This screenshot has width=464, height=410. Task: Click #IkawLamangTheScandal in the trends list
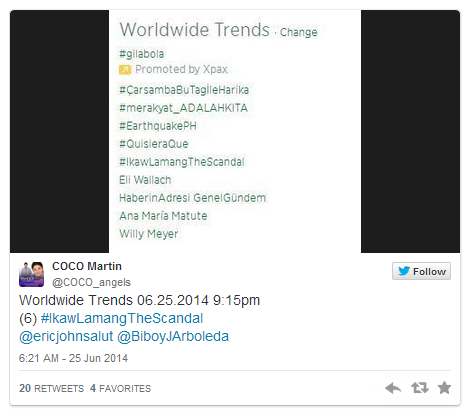tap(182, 162)
